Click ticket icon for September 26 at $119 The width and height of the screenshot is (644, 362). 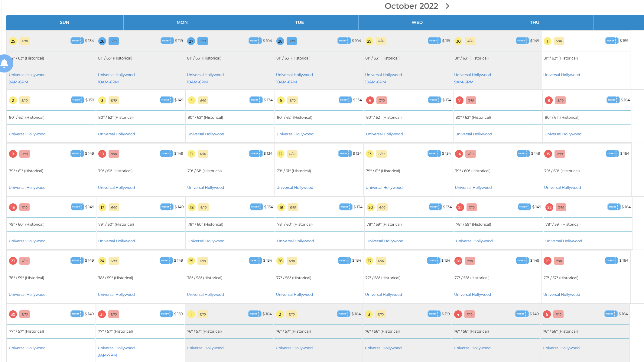[x=167, y=41]
